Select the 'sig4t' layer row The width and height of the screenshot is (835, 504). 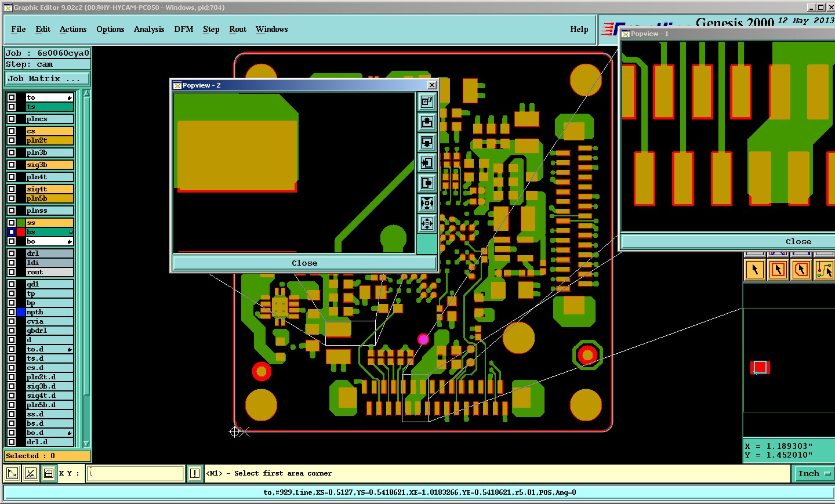point(50,189)
